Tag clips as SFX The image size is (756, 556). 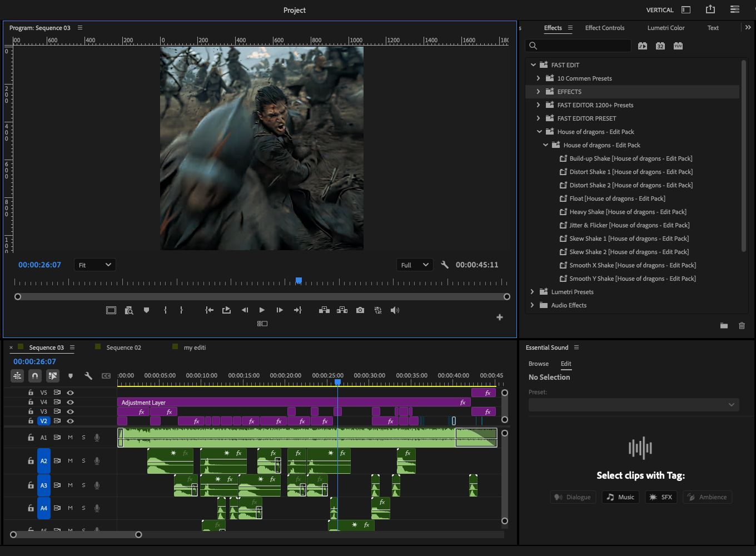point(661,497)
